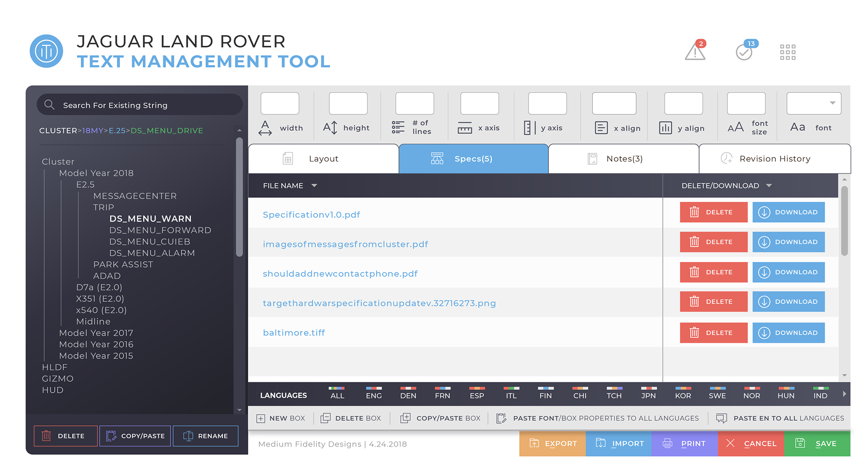Sort by FILE NAME column arrow
868x476 pixels.
pyautogui.click(x=314, y=186)
